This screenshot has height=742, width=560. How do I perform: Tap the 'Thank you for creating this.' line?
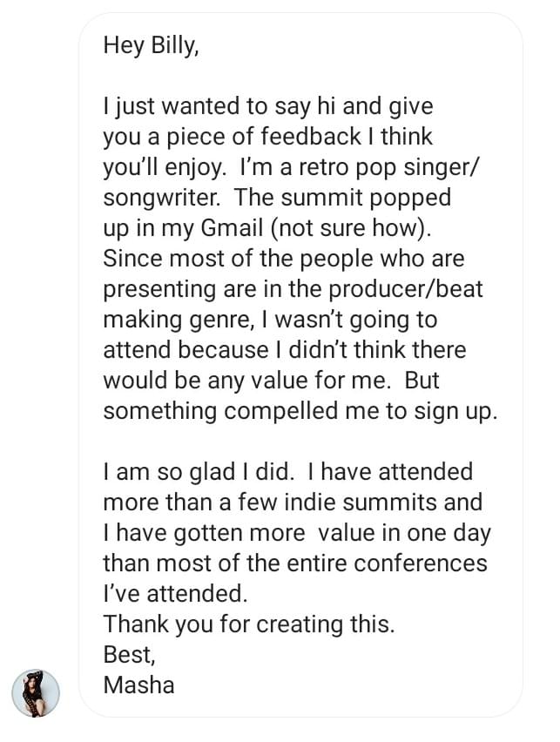248,624
